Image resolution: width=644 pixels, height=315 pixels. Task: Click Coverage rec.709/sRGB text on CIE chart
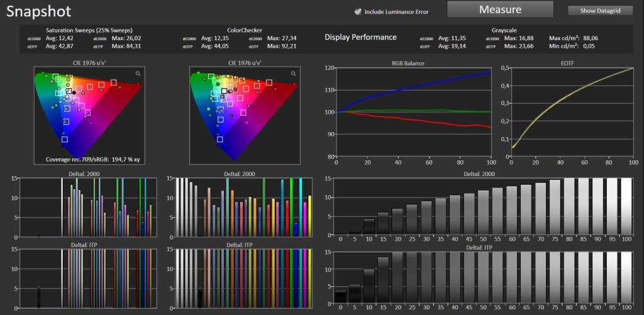coord(93,159)
